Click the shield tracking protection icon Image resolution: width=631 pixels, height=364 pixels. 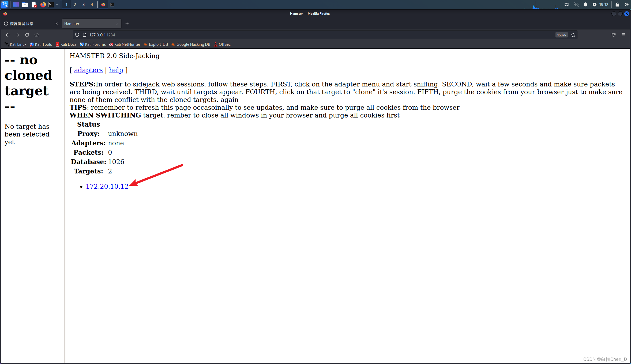tap(77, 35)
